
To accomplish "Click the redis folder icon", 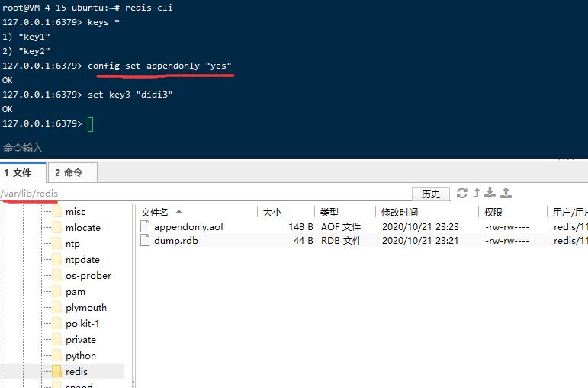I will pyautogui.click(x=56, y=371).
